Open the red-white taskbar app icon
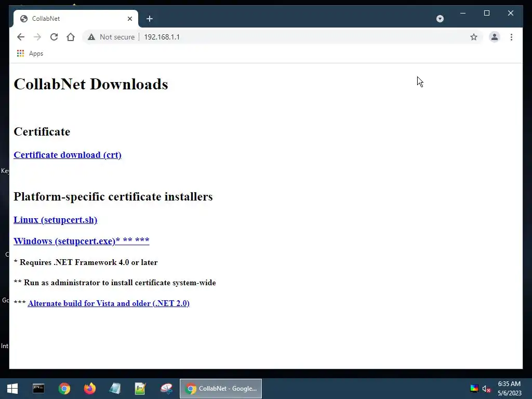The width and height of the screenshot is (532, 399). tap(166, 389)
